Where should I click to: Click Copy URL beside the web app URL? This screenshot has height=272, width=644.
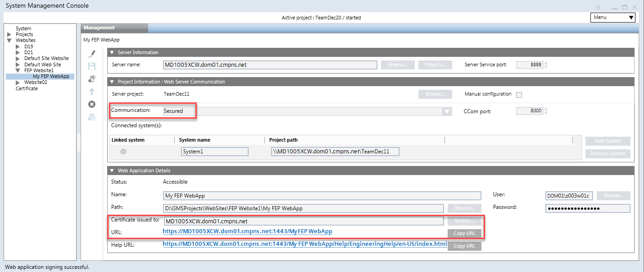point(464,233)
